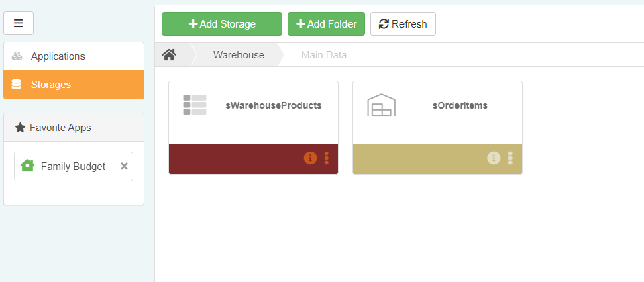Image resolution: width=644 pixels, height=282 pixels.
Task: Click the Applications cubes icon
Action: 17,56
